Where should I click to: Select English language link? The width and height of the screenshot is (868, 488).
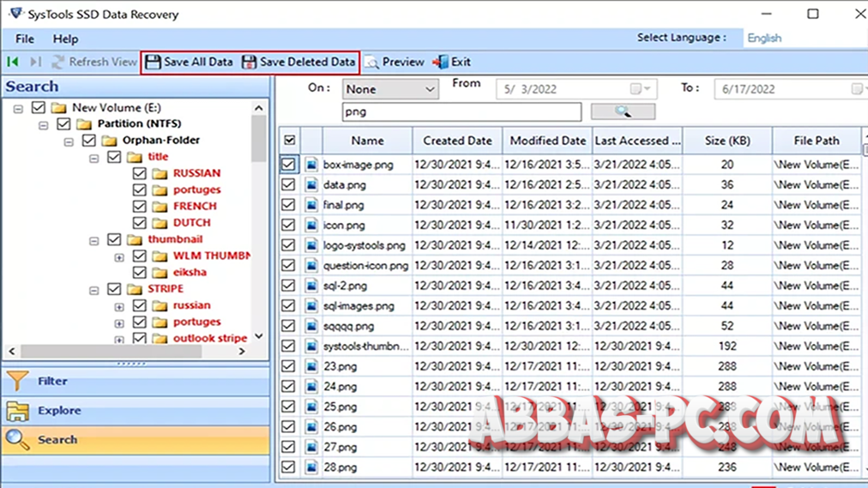tap(763, 38)
